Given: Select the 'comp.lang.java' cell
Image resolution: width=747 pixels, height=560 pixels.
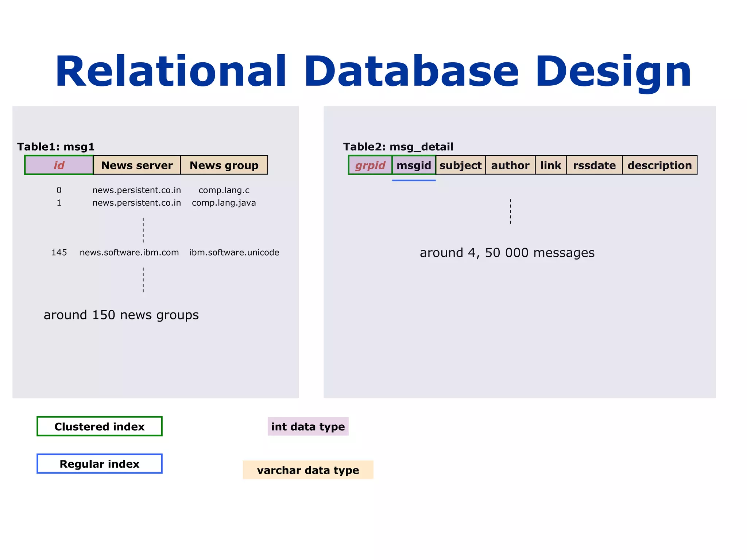Looking at the screenshot, I should pyautogui.click(x=224, y=203).
